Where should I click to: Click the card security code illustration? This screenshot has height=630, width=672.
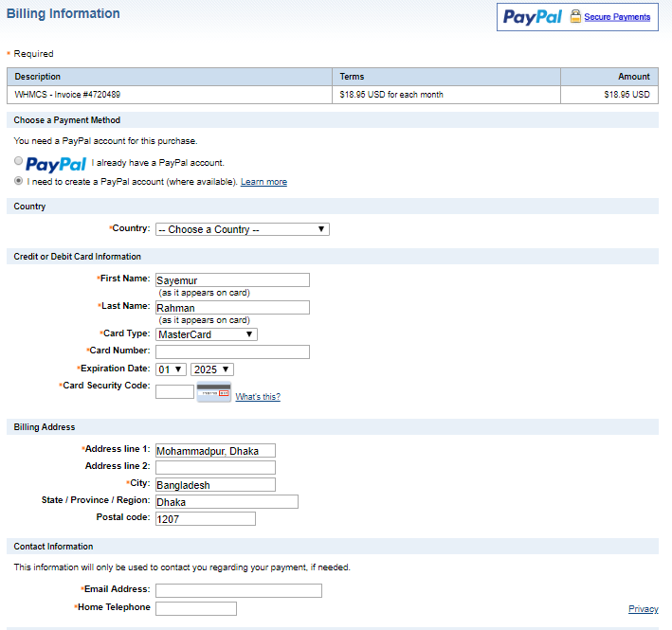pyautogui.click(x=214, y=392)
